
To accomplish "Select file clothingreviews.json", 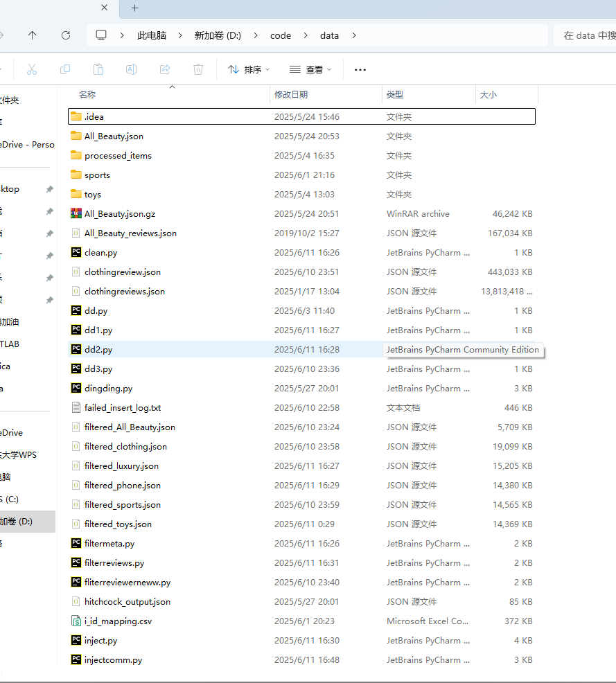I will pyautogui.click(x=125, y=292).
